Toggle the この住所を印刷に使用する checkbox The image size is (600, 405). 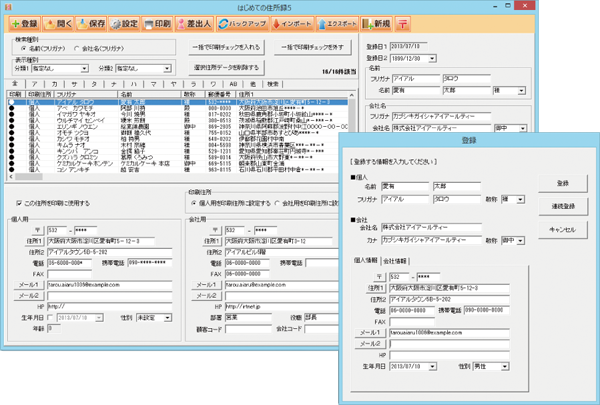pos(18,202)
